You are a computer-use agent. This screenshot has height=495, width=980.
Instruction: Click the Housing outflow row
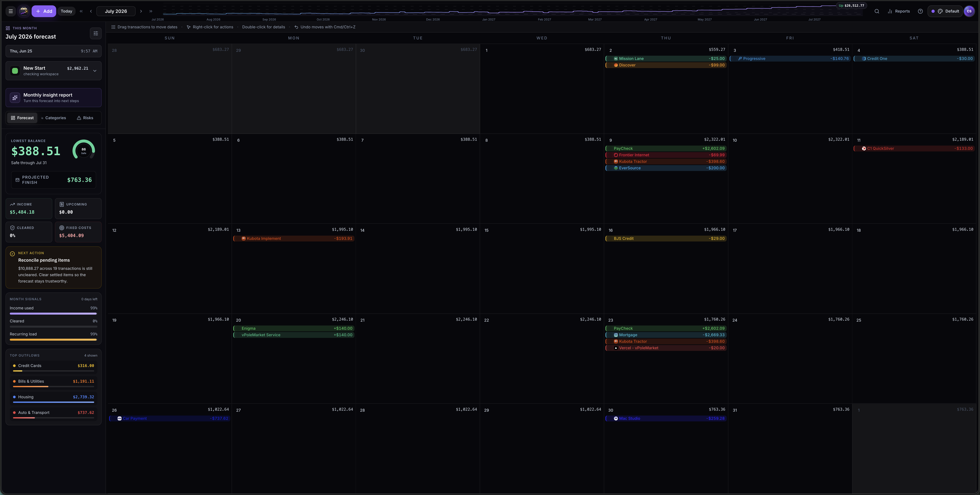54,398
